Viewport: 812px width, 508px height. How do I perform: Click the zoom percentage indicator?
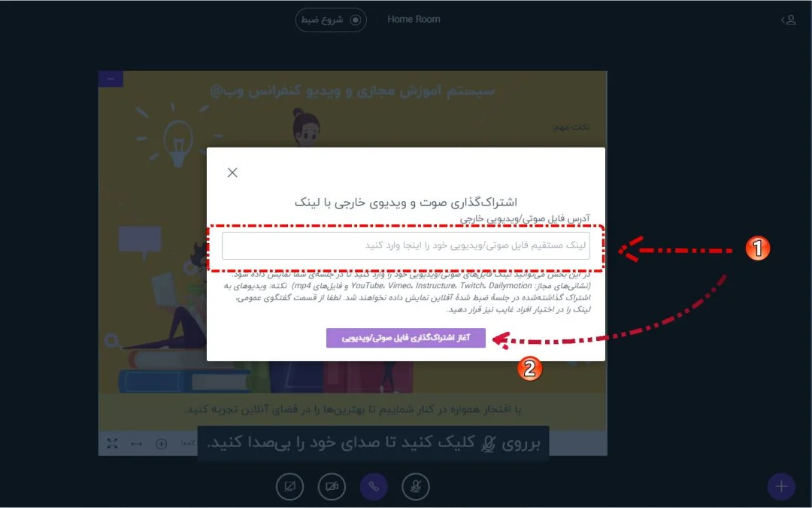coord(188,443)
